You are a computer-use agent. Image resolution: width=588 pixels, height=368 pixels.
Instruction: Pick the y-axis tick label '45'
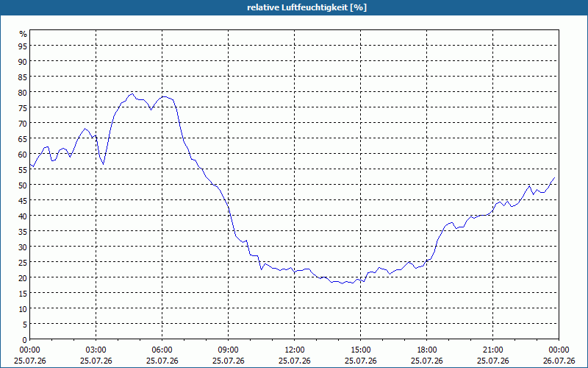[x=23, y=201]
